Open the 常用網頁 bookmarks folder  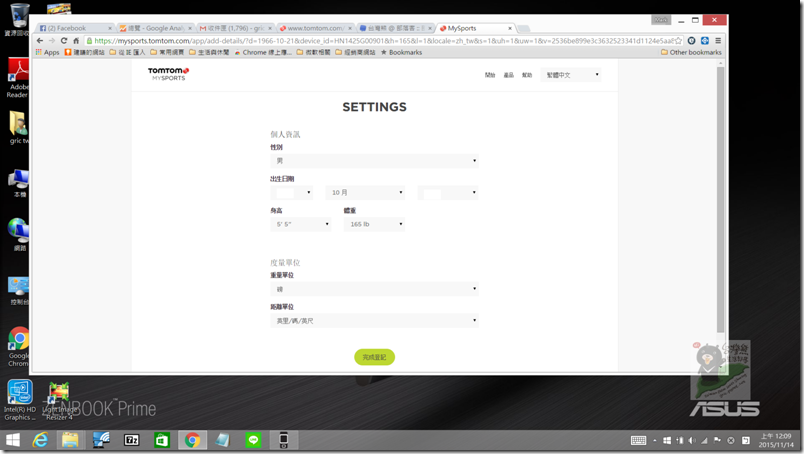[x=167, y=52]
